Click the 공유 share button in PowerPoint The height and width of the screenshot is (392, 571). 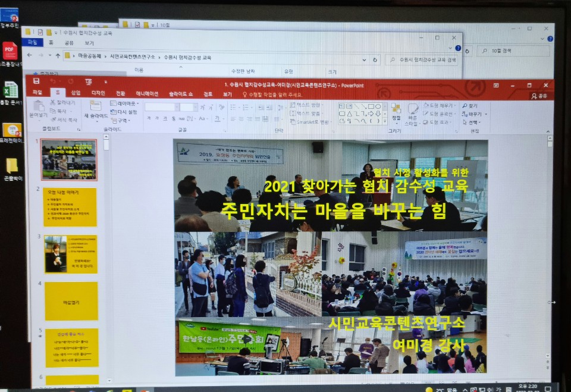(x=539, y=96)
